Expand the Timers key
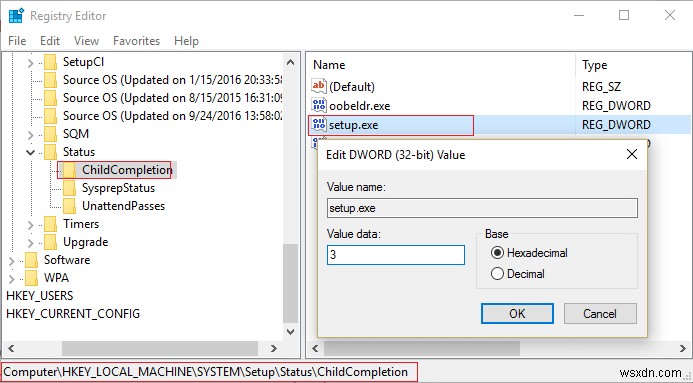Screen dimensions: 693x383 point(30,225)
